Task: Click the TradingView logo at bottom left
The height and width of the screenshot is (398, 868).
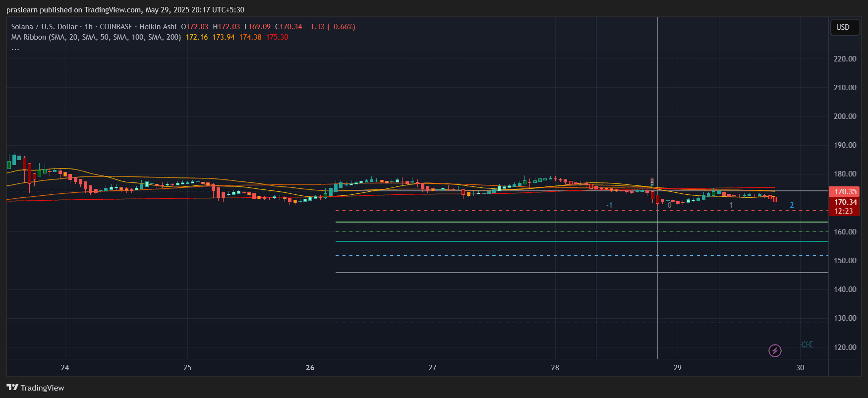Action: 35,388
